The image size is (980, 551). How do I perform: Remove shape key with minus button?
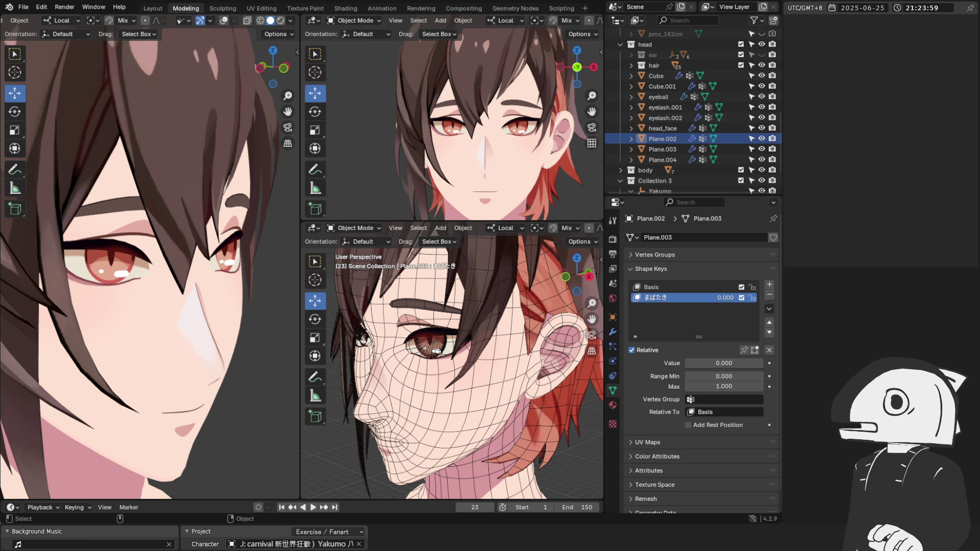click(769, 295)
